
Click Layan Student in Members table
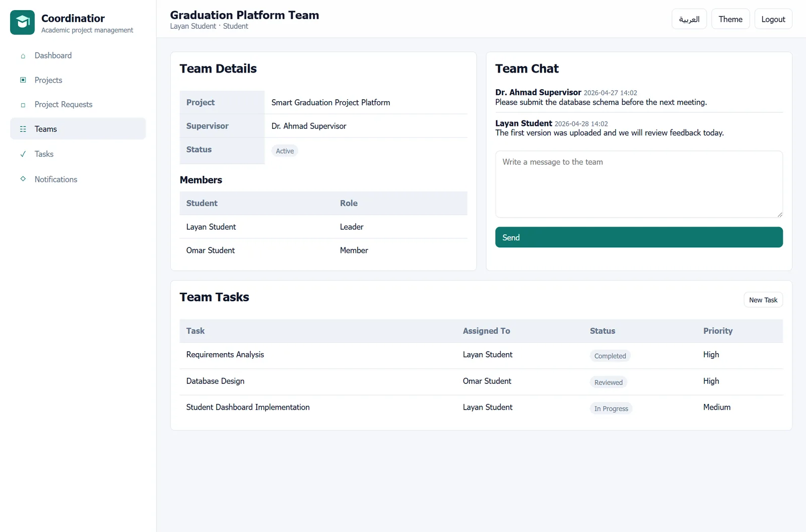click(x=211, y=227)
